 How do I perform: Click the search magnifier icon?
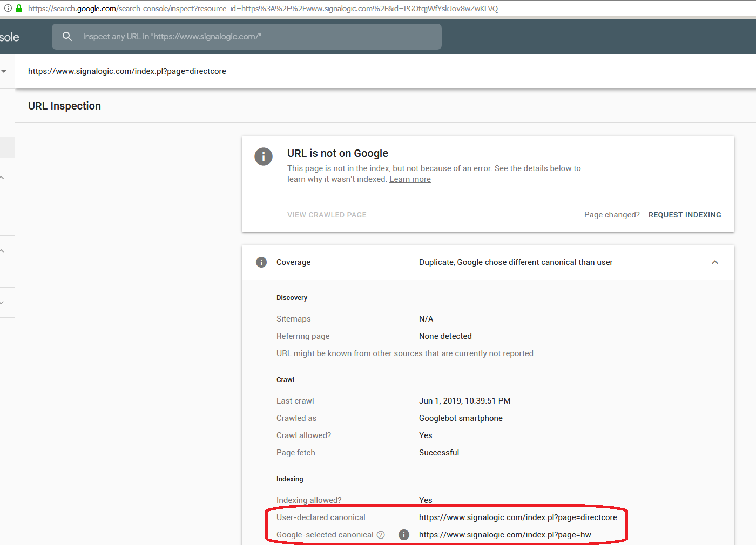click(67, 37)
